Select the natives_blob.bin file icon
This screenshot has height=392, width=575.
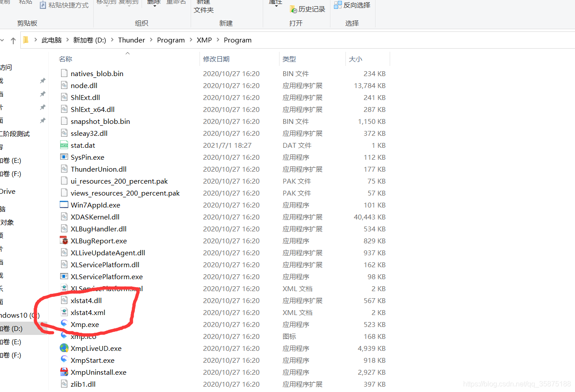[64, 73]
